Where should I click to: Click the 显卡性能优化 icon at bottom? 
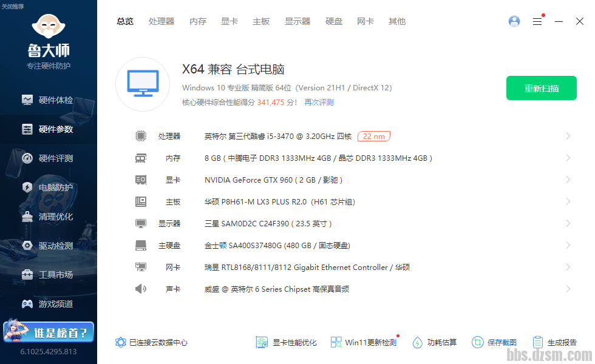click(x=262, y=342)
